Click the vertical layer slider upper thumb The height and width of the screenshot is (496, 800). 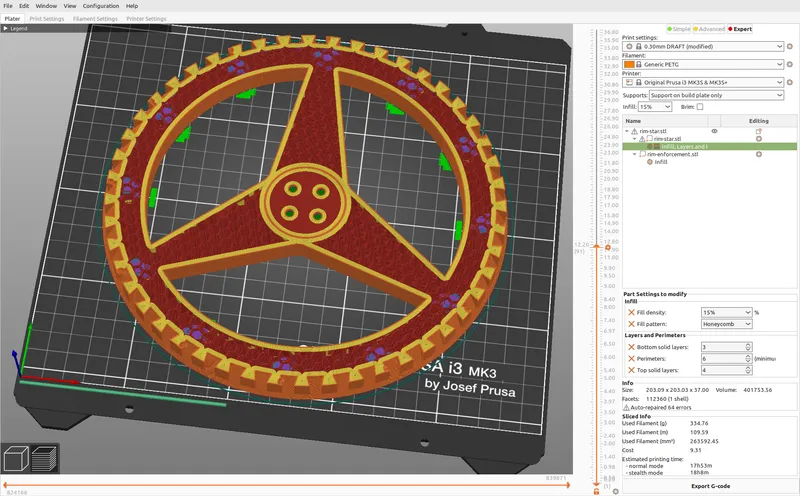point(596,247)
